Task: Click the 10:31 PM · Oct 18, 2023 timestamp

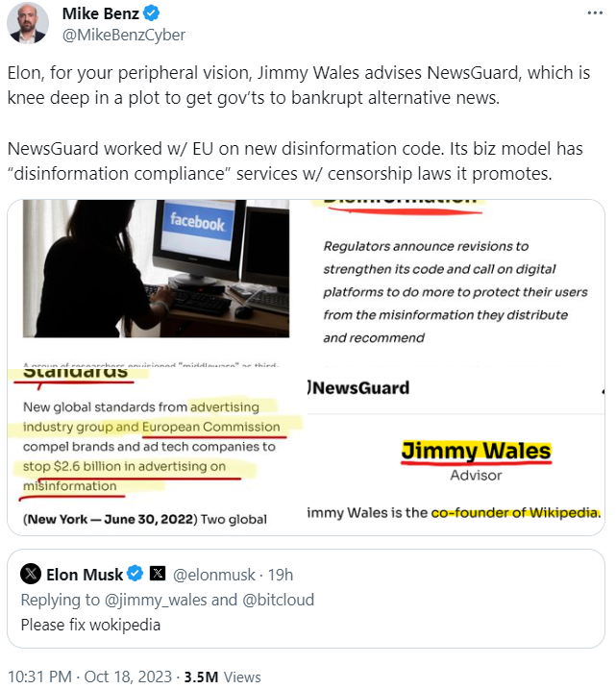Action: pyautogui.click(x=89, y=677)
